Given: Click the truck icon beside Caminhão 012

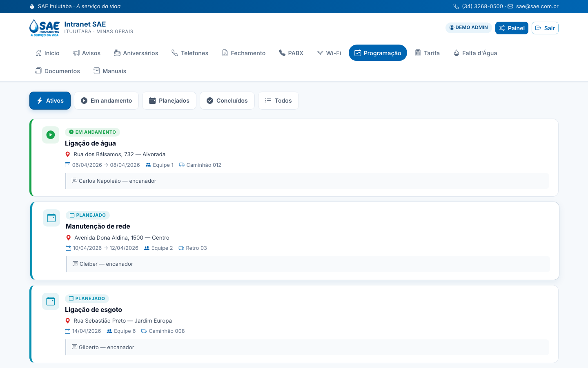Looking at the screenshot, I should [x=182, y=165].
